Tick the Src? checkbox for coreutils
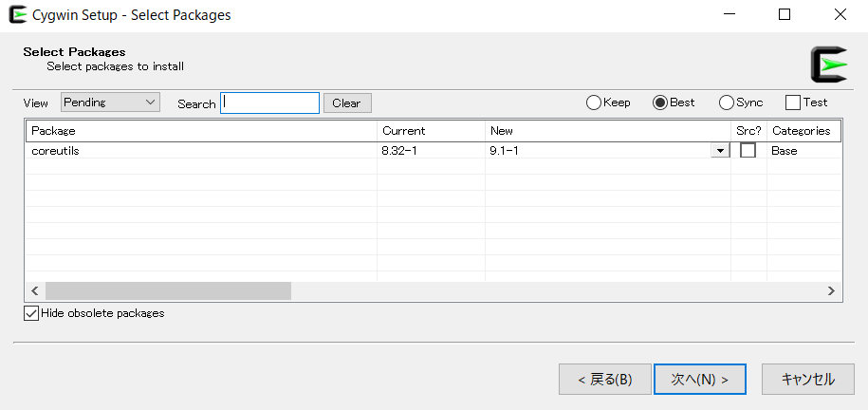This screenshot has width=868, height=410. click(748, 151)
